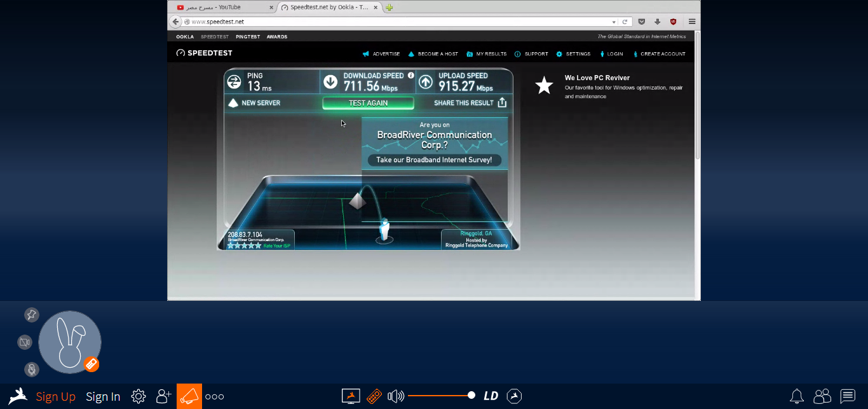Switch to the Speedtest.net by Ookla tab

click(x=330, y=8)
